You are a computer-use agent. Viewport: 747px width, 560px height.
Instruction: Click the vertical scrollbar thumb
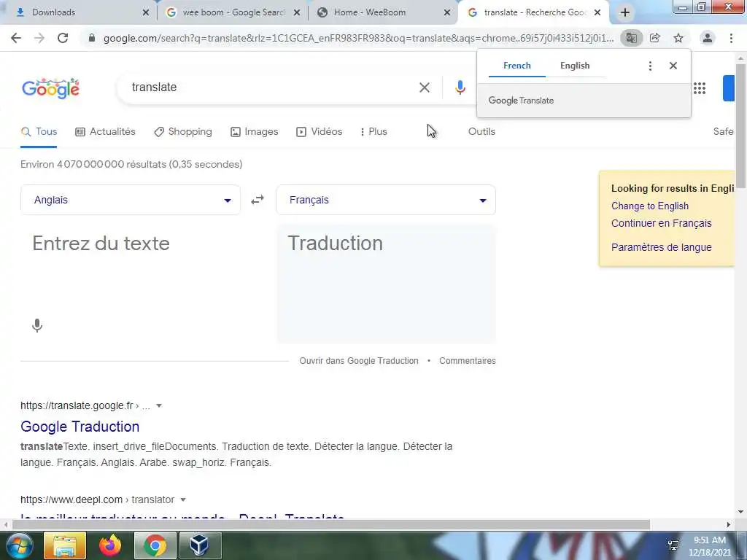(741, 125)
